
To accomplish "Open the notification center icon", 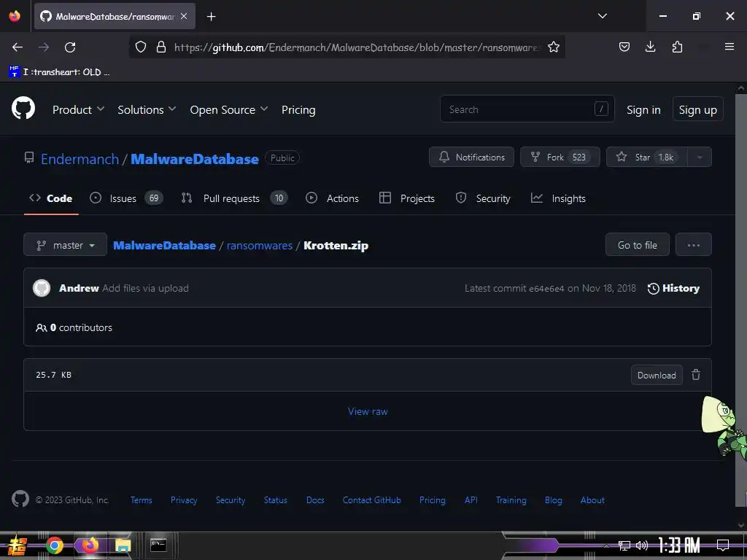I will pos(723,545).
